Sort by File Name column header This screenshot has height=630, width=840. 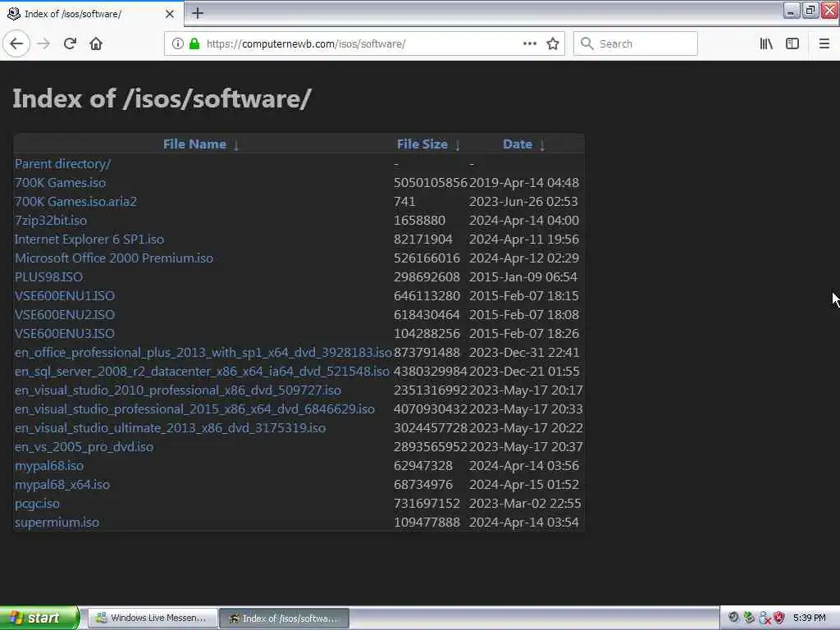point(194,144)
